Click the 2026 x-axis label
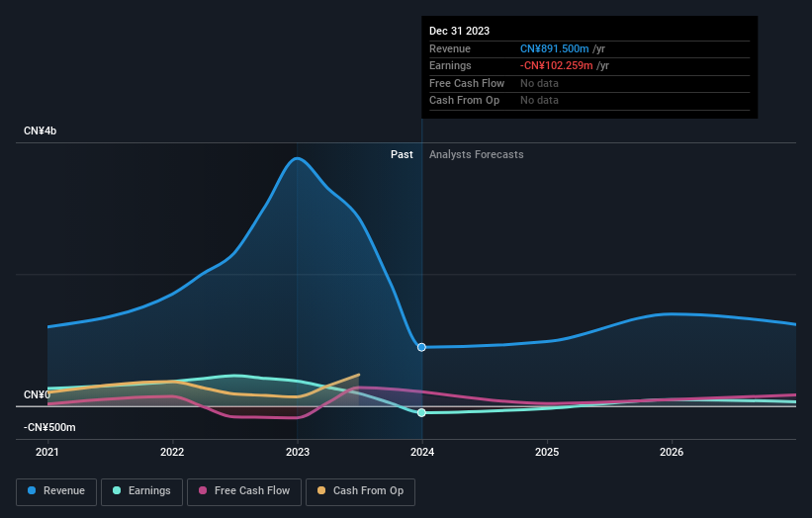 pyautogui.click(x=672, y=453)
